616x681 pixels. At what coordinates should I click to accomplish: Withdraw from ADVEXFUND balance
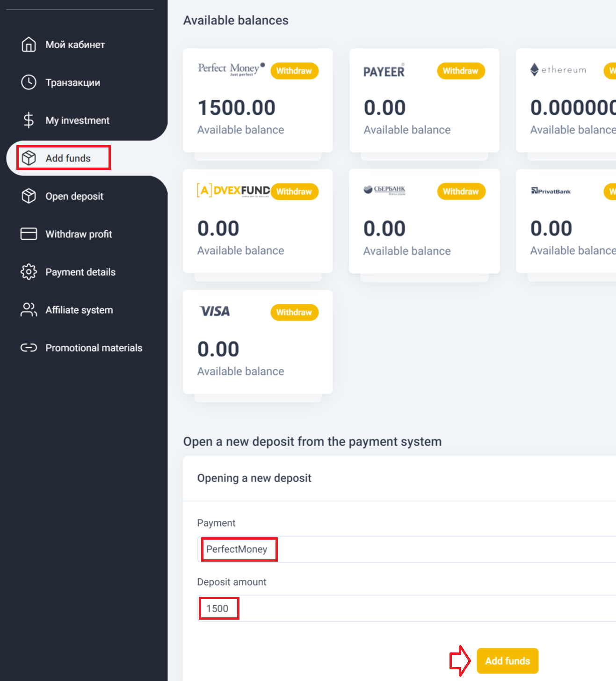click(294, 191)
